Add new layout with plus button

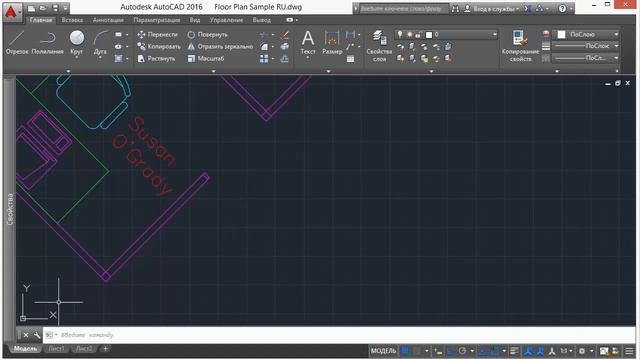[x=105, y=349]
